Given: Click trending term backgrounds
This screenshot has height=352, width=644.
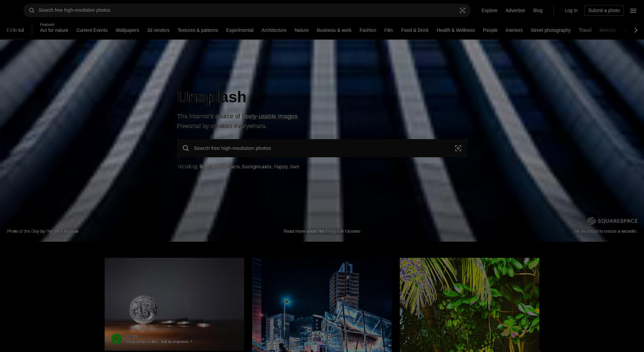Looking at the screenshot, I should [x=257, y=167].
